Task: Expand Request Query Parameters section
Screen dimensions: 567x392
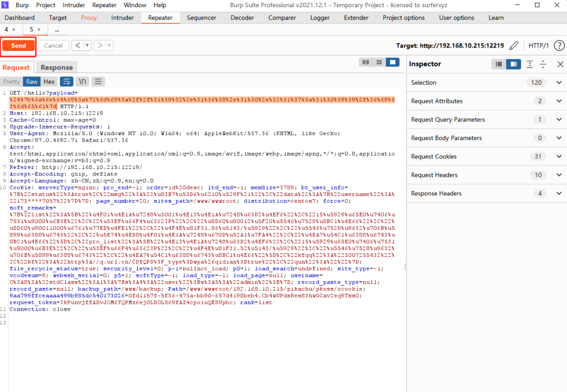Action: tap(559, 120)
